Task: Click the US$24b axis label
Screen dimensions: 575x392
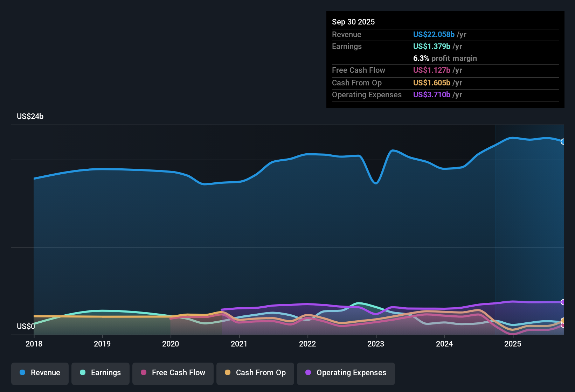Action: [30, 116]
